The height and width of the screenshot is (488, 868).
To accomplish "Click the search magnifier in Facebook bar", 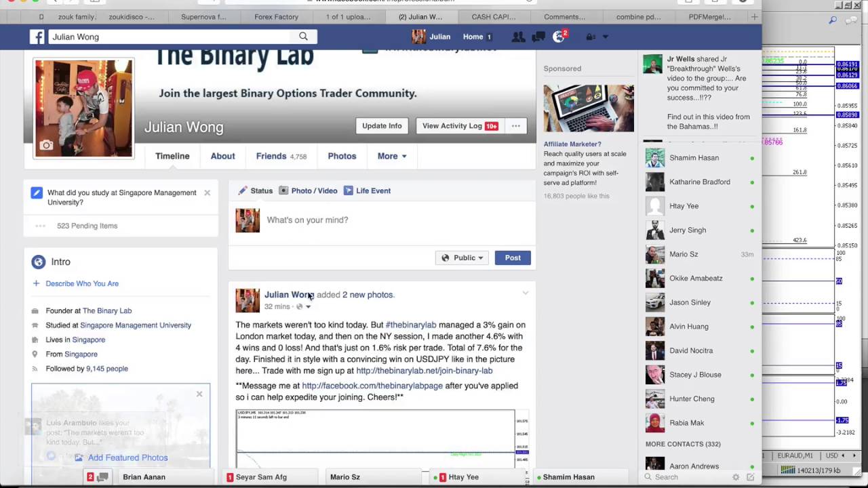I will 303,37.
